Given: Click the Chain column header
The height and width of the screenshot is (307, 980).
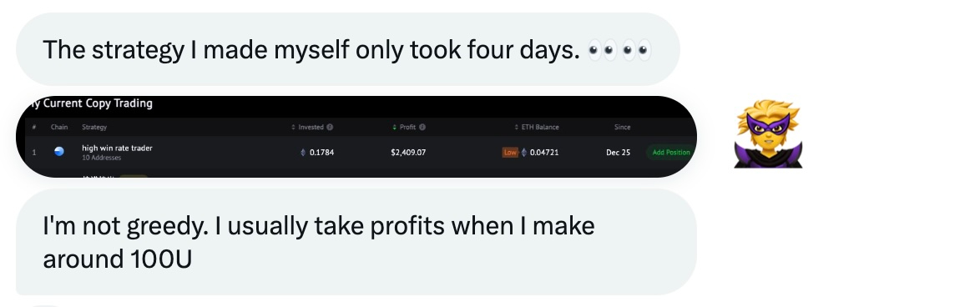Looking at the screenshot, I should 59,128.
